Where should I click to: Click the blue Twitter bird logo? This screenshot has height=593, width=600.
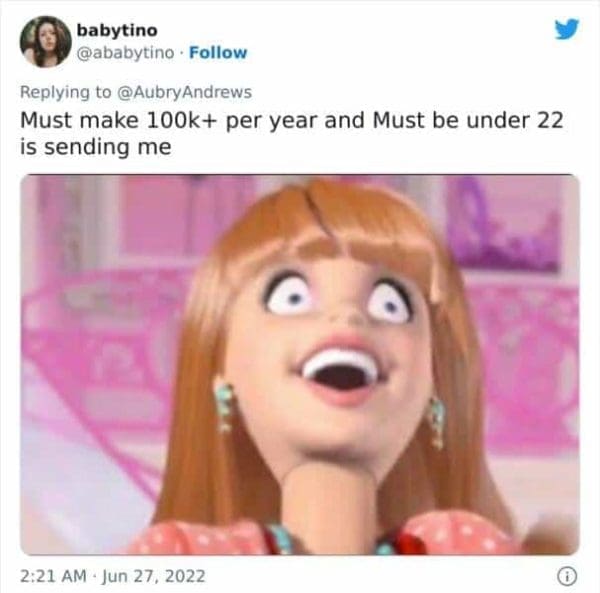tap(567, 29)
